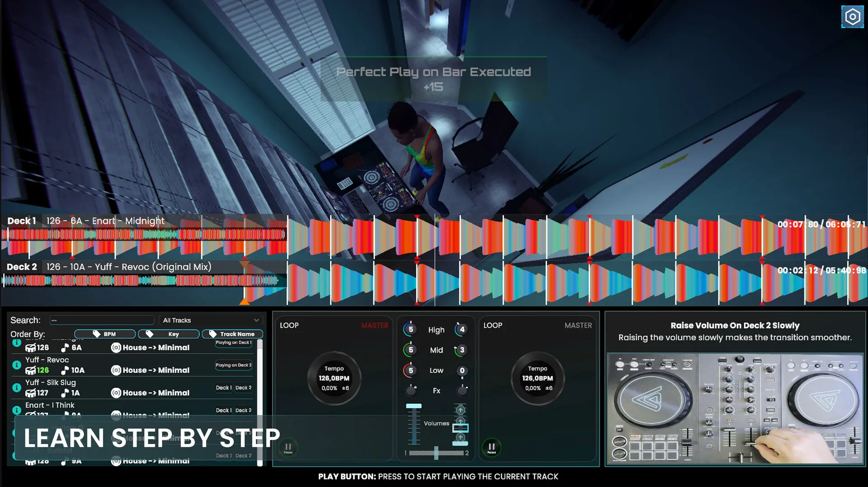Viewport: 868px width, 487px height.
Task: Toggle LOOP on Deck 1
Action: click(x=289, y=325)
